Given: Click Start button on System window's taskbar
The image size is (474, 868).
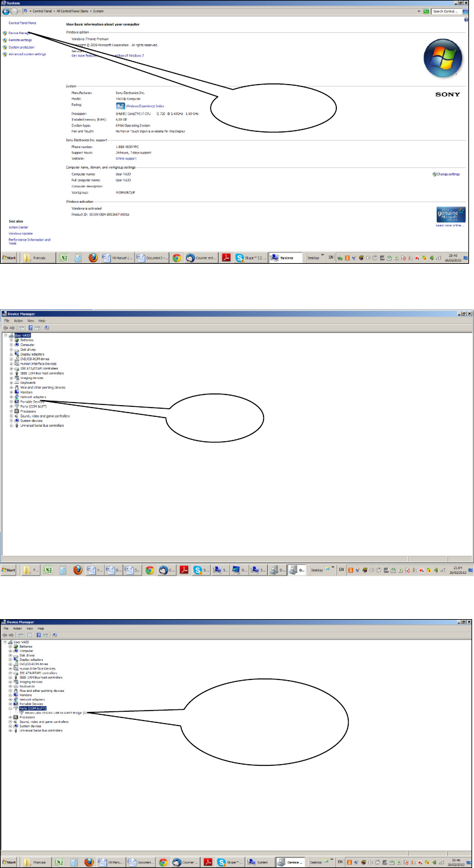Looking at the screenshot, I should click(9, 257).
